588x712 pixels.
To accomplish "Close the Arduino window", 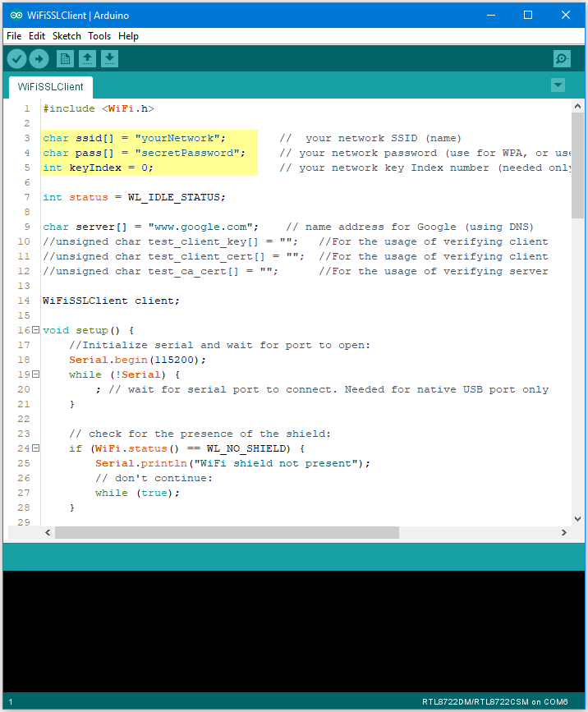I will pyautogui.click(x=565, y=15).
